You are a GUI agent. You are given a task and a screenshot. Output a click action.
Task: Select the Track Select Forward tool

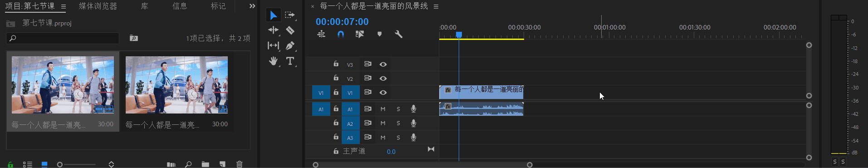(289, 15)
